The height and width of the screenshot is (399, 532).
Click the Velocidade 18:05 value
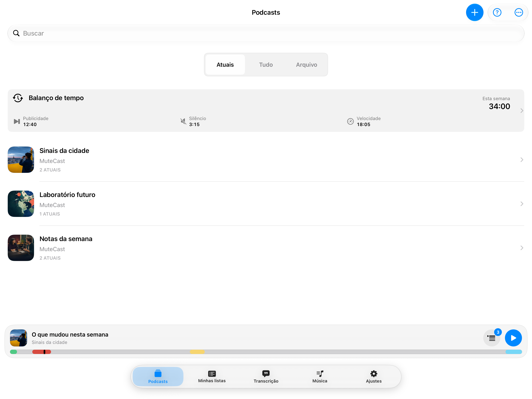[363, 124]
